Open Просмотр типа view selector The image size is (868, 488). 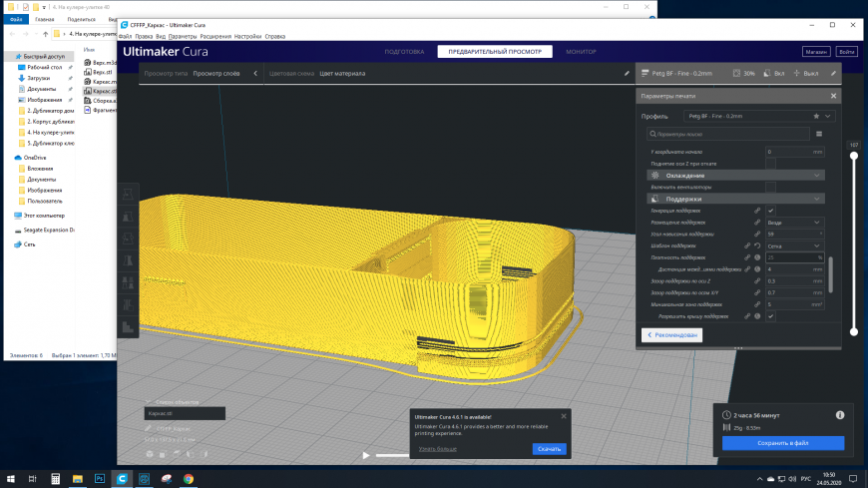201,73
